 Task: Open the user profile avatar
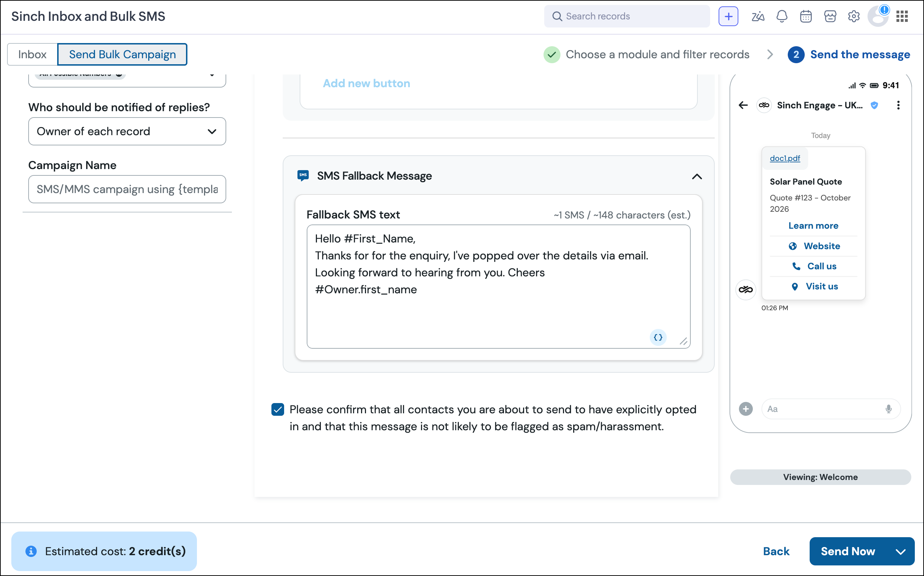[x=878, y=16]
